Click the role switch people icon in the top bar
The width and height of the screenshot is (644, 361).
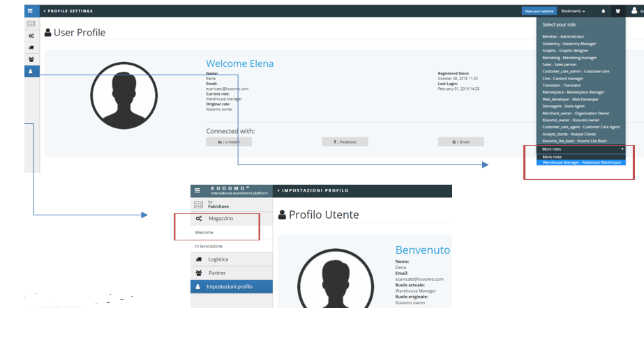[617, 11]
